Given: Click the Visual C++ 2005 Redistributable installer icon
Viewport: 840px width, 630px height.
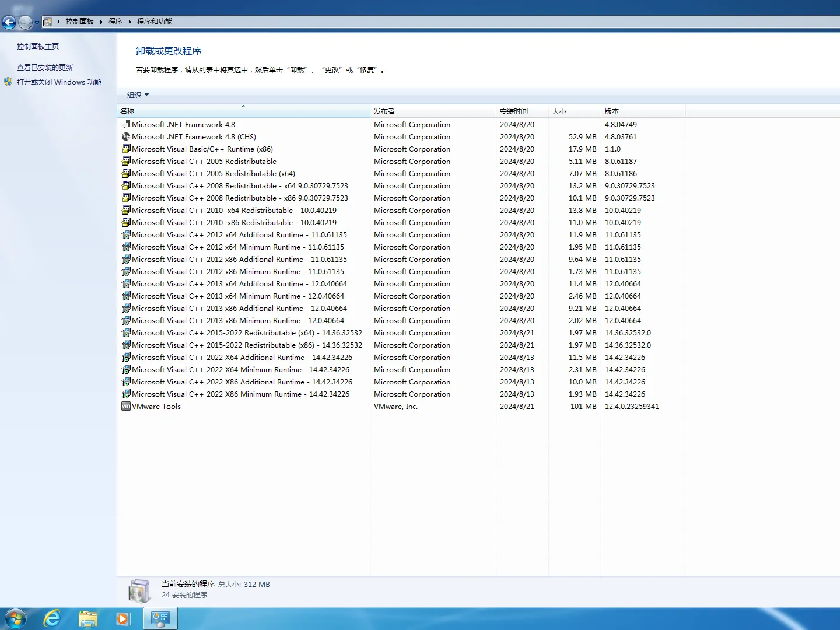Looking at the screenshot, I should pos(126,161).
